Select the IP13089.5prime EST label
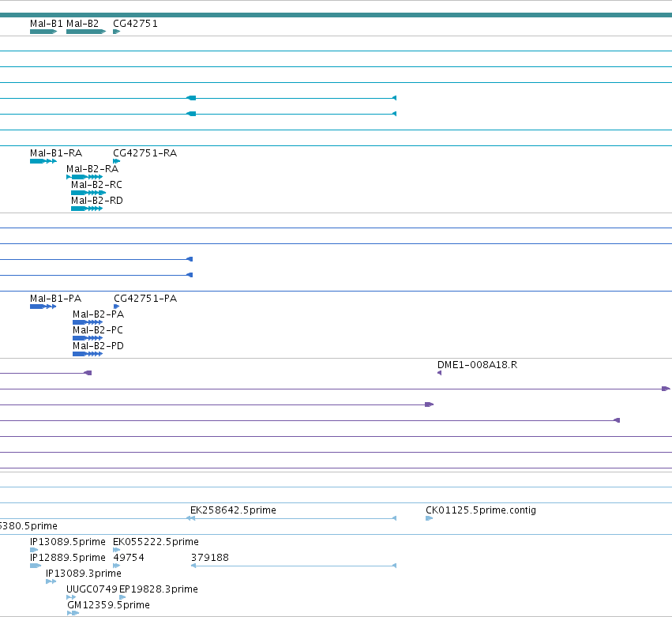This screenshot has width=672, height=617. (x=68, y=542)
